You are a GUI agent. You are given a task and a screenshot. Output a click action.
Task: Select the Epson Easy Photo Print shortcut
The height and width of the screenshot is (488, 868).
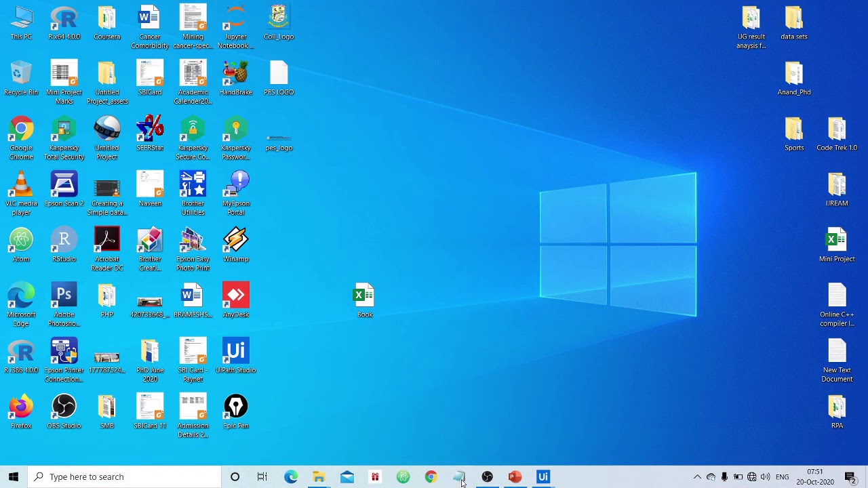[x=193, y=250]
